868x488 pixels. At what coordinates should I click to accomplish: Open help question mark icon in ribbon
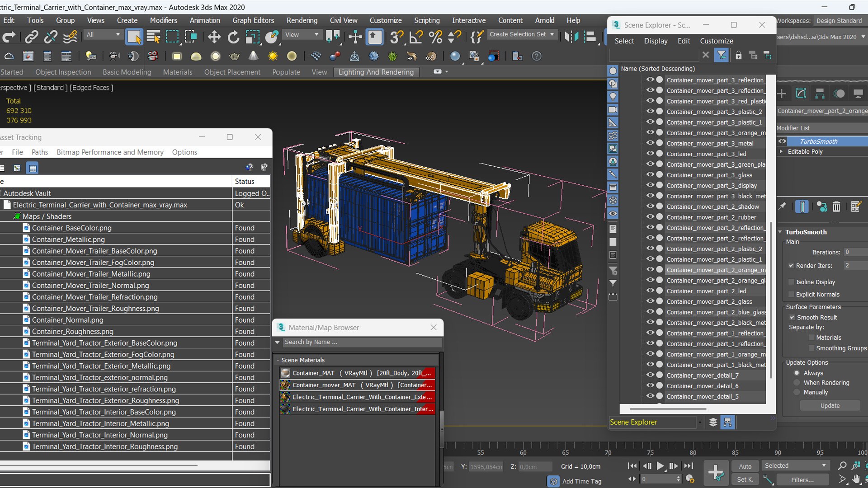(x=536, y=56)
